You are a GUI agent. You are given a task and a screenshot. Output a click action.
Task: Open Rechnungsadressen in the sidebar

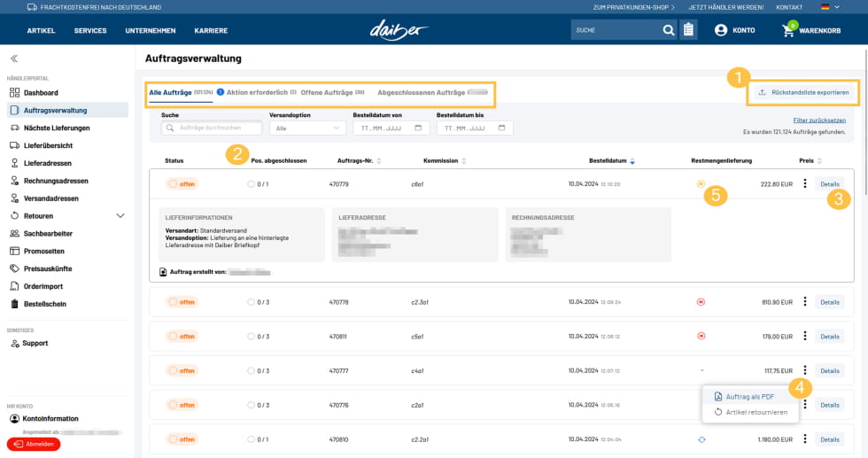coord(50,181)
